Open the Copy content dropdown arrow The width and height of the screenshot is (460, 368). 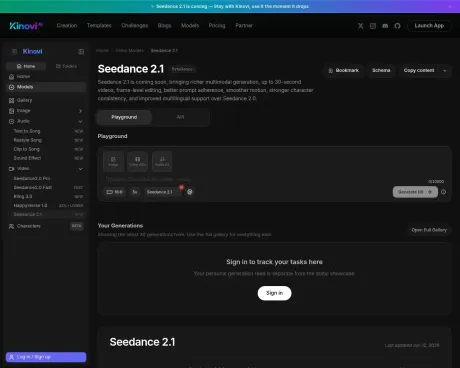point(445,70)
